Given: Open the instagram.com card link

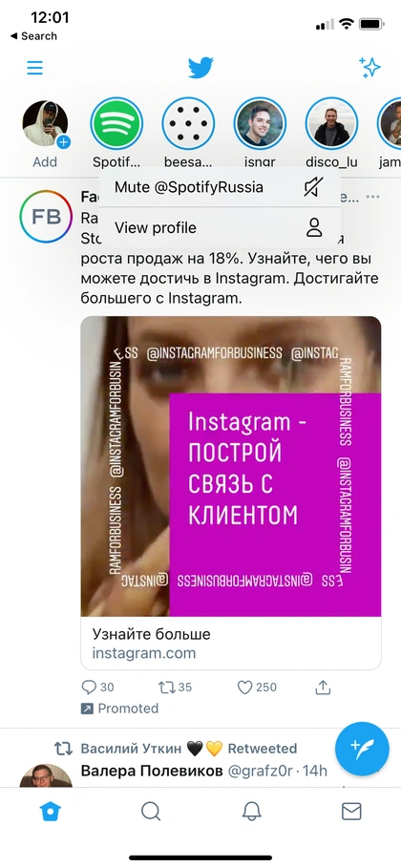Looking at the screenshot, I should (x=231, y=644).
